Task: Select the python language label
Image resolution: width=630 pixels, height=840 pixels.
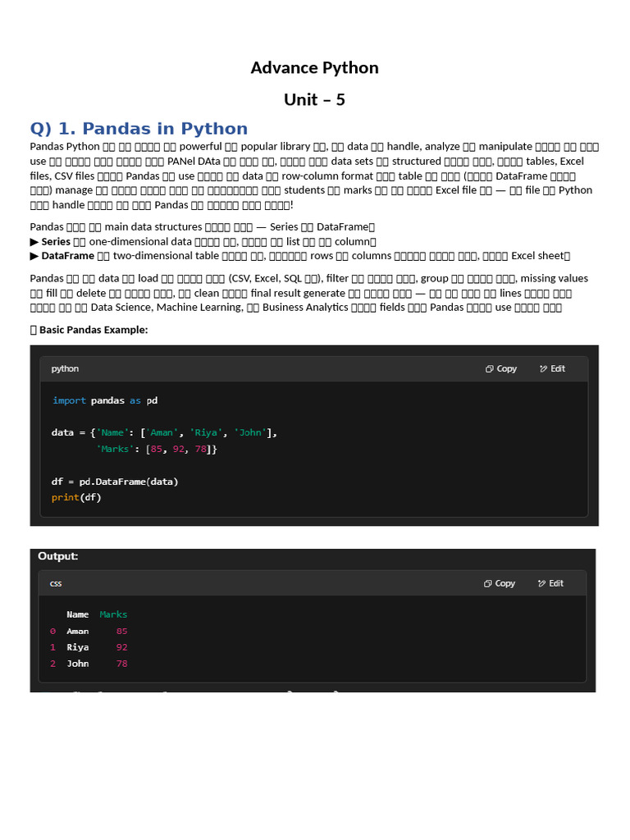Action: (x=65, y=368)
